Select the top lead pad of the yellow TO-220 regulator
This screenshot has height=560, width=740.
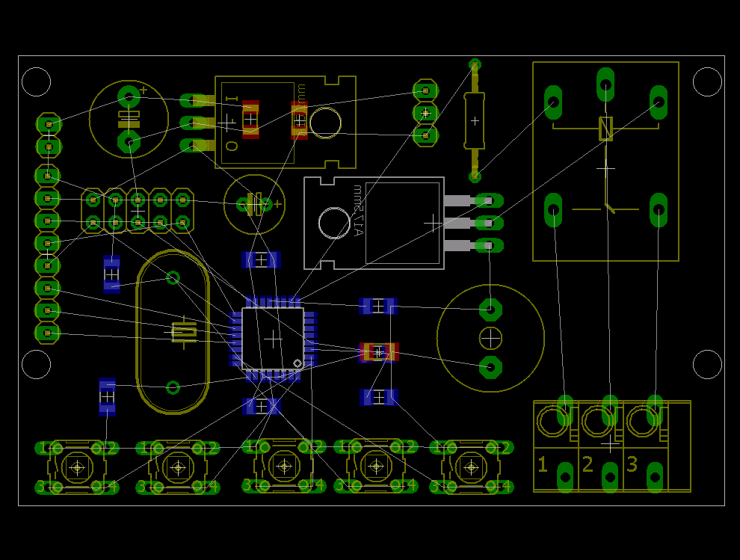[194, 101]
